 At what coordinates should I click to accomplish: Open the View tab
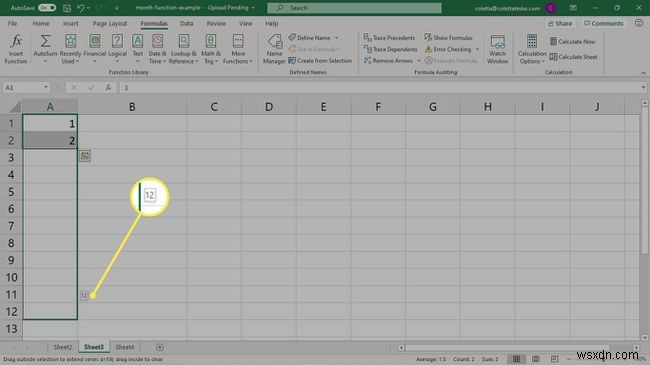click(x=245, y=24)
